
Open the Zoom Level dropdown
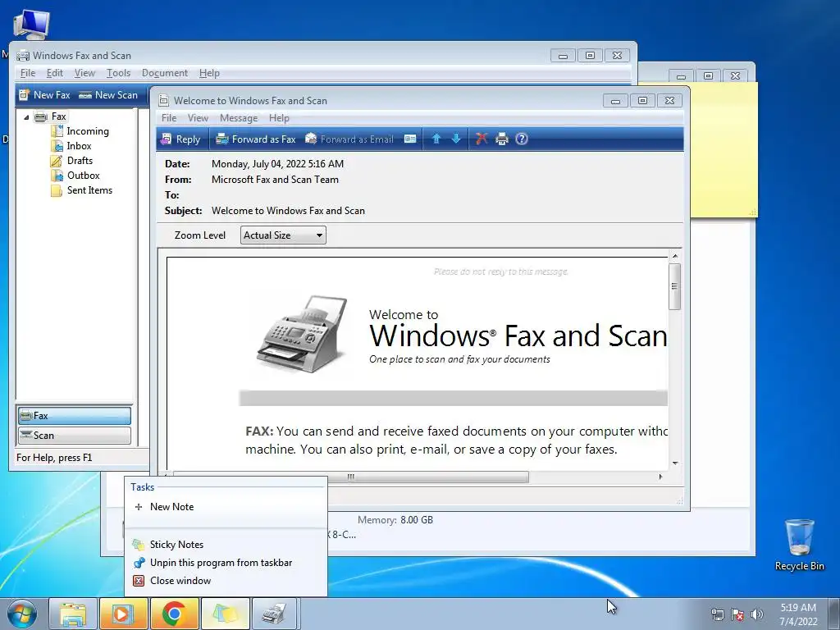click(283, 235)
